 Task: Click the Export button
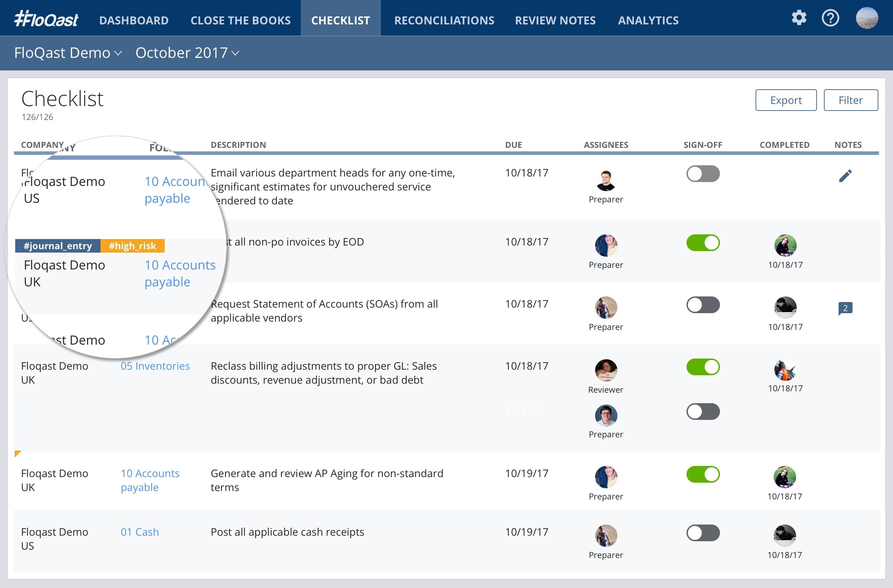[x=786, y=100]
